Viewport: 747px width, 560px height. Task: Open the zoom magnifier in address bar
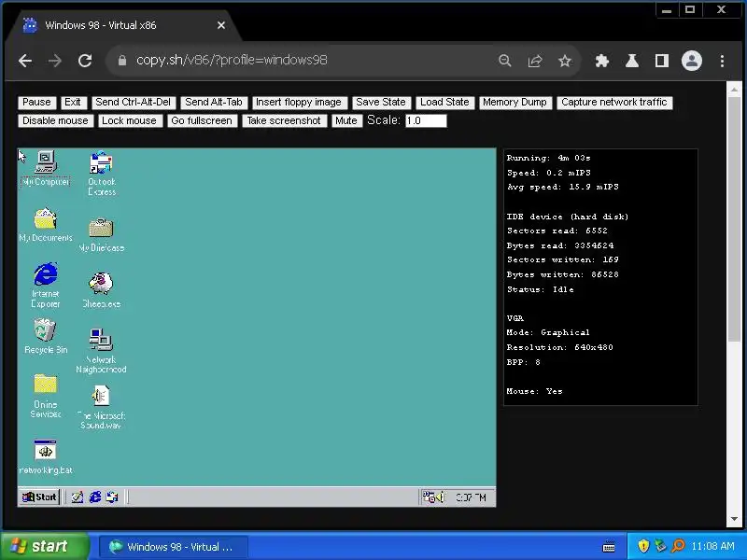[x=505, y=61]
